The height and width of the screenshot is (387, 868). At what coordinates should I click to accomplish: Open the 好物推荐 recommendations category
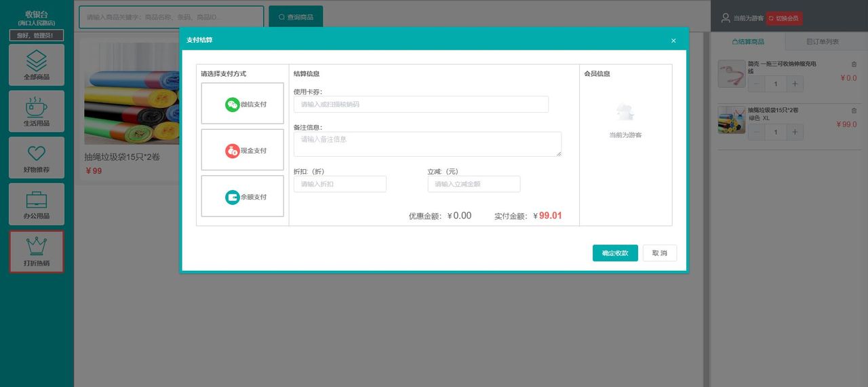click(37, 157)
